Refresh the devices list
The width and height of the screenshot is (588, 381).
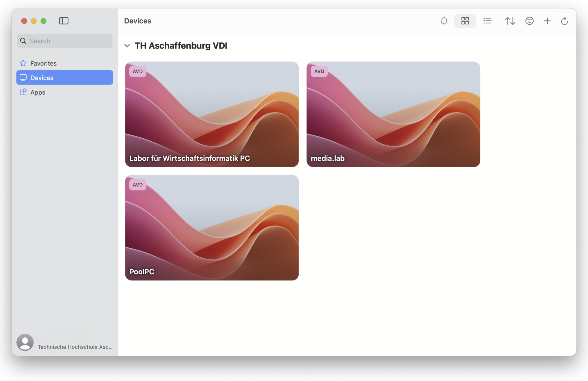(564, 21)
